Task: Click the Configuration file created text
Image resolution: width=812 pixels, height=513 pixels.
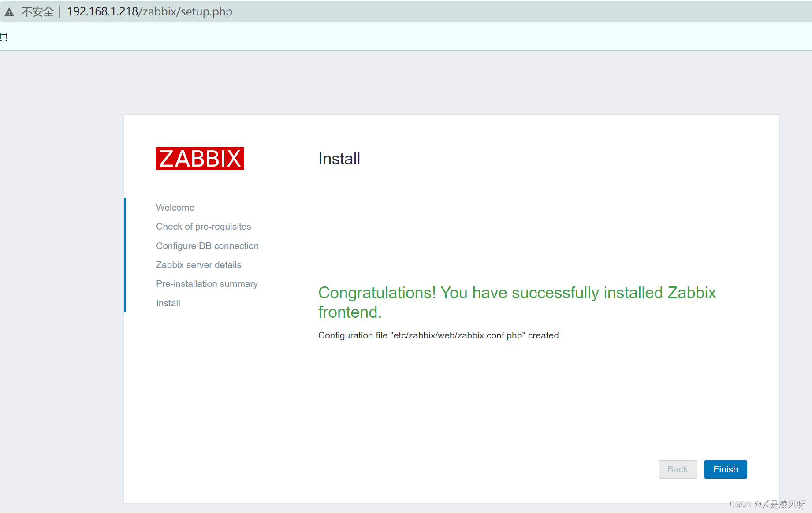Action: point(440,335)
